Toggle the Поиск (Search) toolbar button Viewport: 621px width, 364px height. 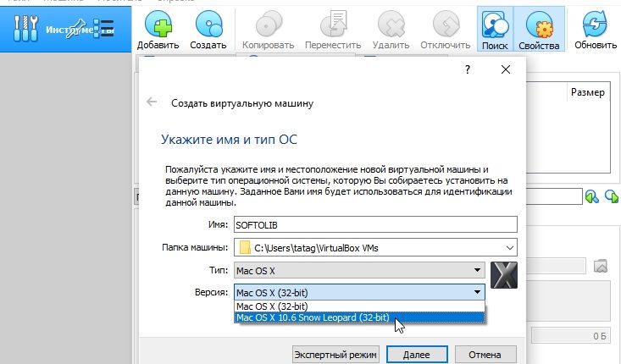click(495, 30)
